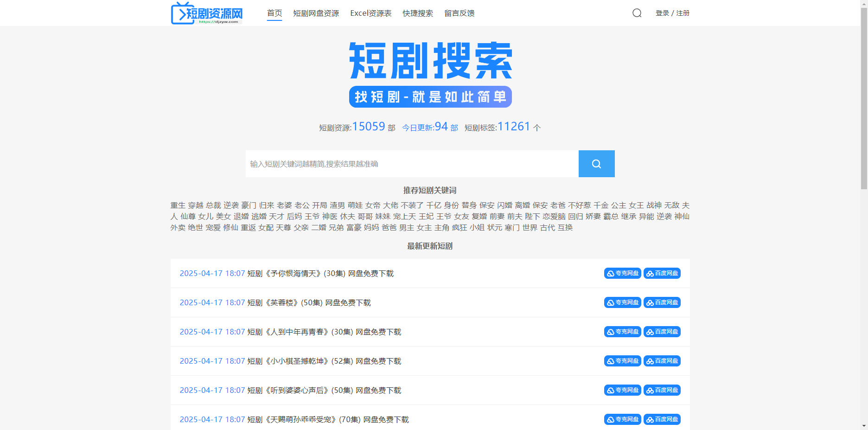Open 夸克网盘 for 人到中年再青春
868x430 pixels.
622,332
